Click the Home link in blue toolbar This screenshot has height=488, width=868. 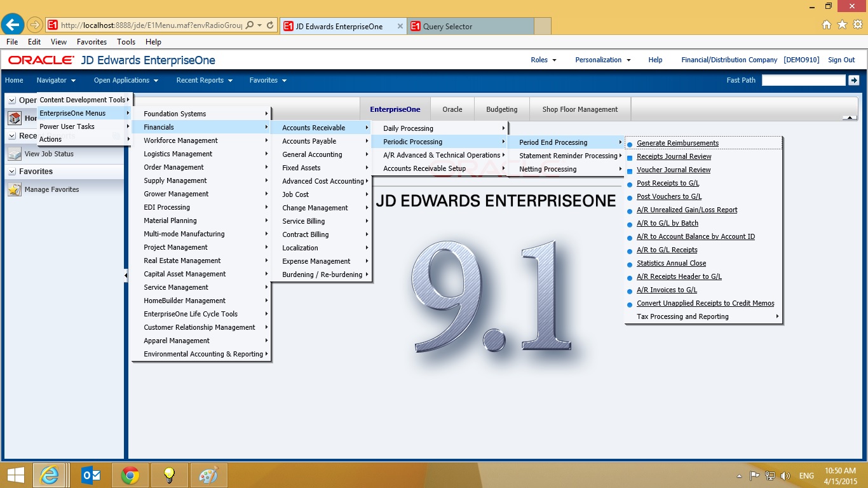pyautogui.click(x=14, y=80)
